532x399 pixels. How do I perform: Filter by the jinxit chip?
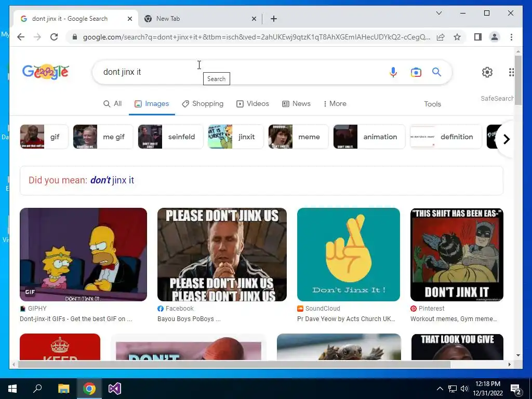pos(235,137)
